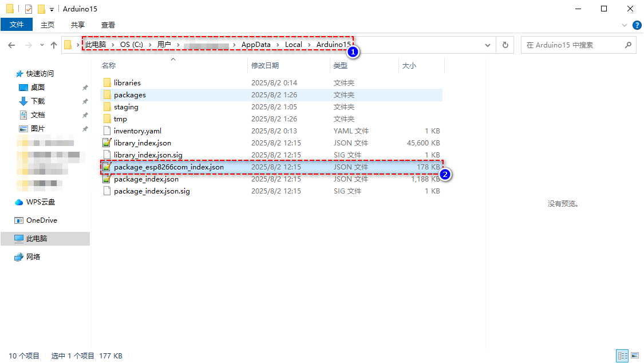Image resolution: width=644 pixels, height=363 pixels.
Task: Open the Help question mark icon
Action: point(637,25)
